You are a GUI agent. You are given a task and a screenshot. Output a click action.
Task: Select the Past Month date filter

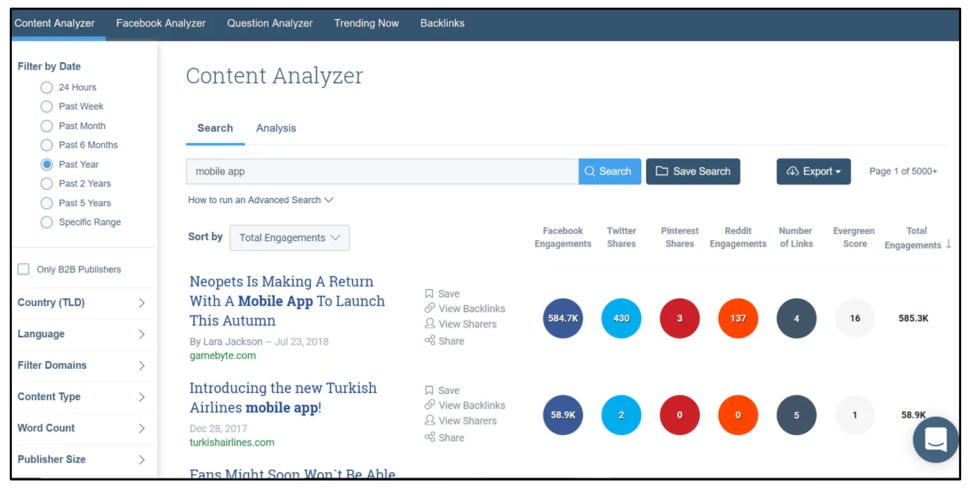[x=46, y=126]
